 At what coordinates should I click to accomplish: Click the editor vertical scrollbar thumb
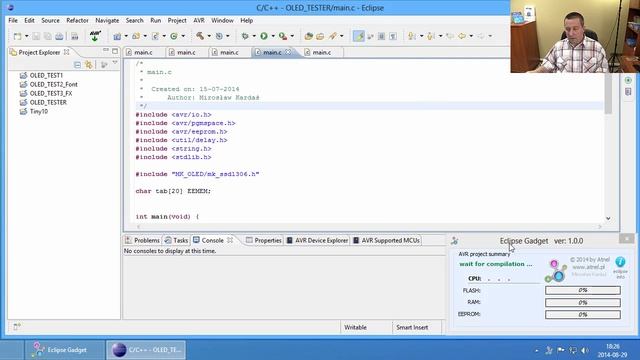(608, 94)
